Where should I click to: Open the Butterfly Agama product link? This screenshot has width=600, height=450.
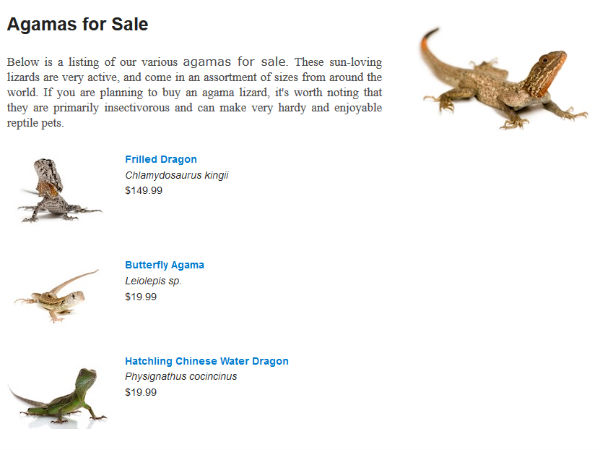tap(164, 265)
